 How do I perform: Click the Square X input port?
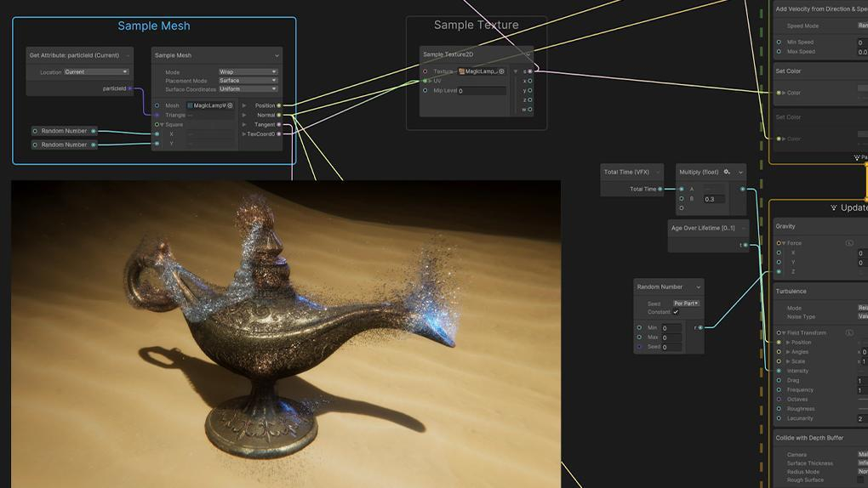point(157,133)
